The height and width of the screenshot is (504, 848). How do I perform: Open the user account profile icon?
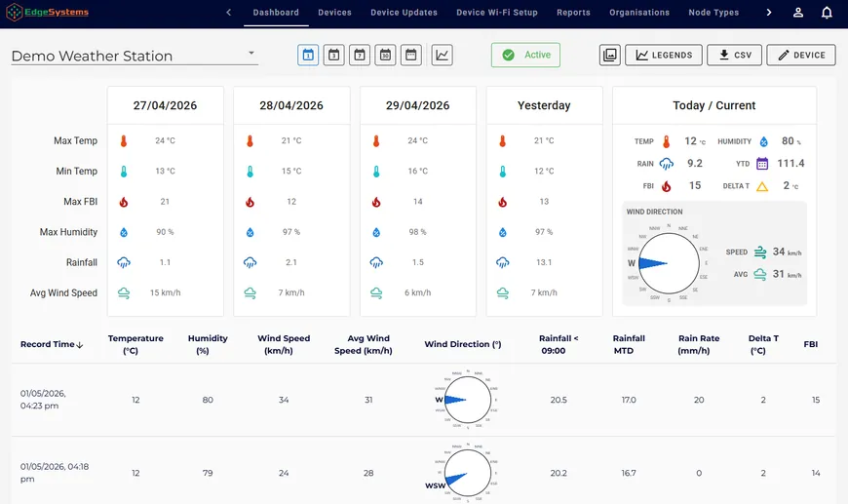coord(797,13)
